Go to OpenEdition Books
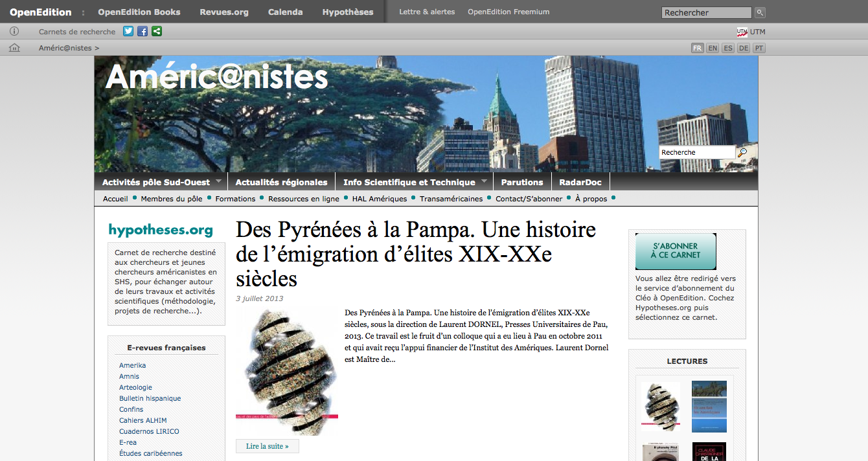This screenshot has width=868, height=461. [139, 12]
